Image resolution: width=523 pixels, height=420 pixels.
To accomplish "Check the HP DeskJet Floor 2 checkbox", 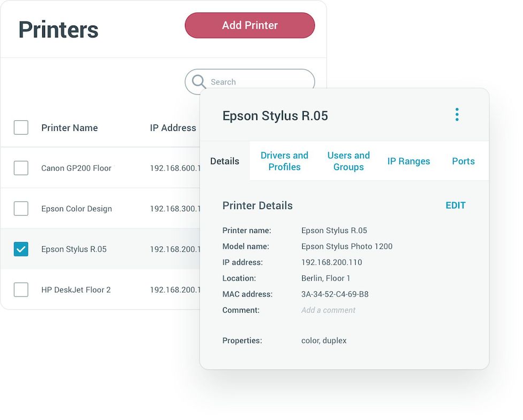I will (21, 290).
